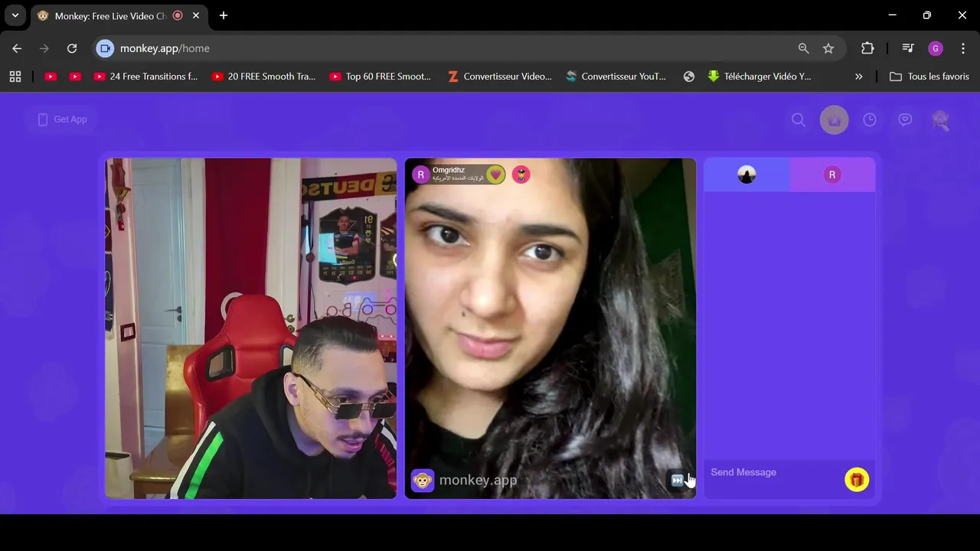The height and width of the screenshot is (551, 980).
Task: Open the Chrome profile G avatar
Action: 936,48
